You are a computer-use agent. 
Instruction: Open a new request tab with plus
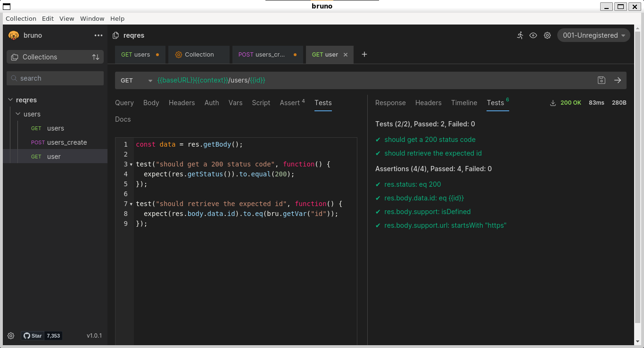point(364,54)
